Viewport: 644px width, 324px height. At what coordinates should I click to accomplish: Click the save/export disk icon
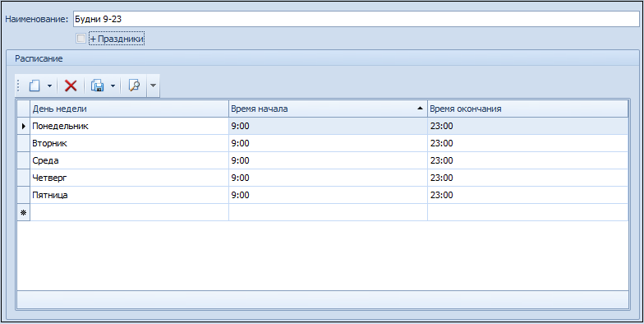[97, 86]
